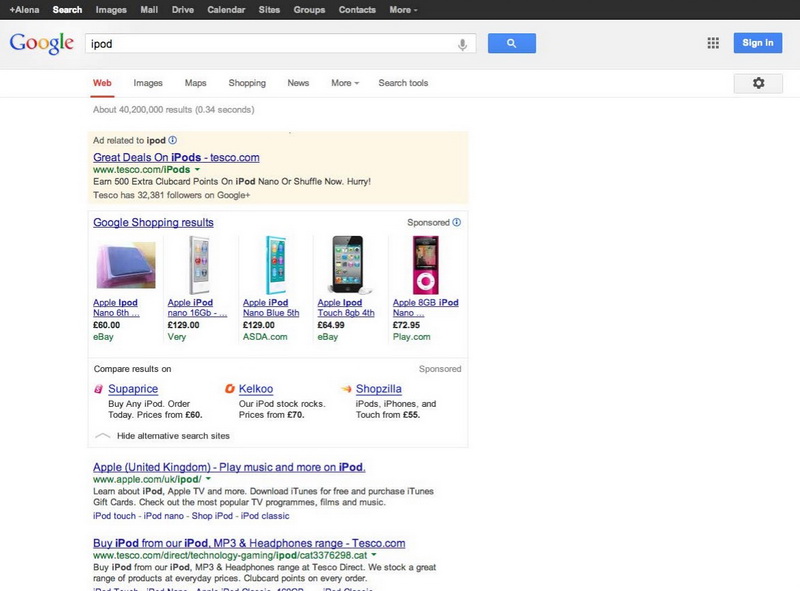
Task: Open Images in the top black bar
Action: pyautogui.click(x=111, y=10)
